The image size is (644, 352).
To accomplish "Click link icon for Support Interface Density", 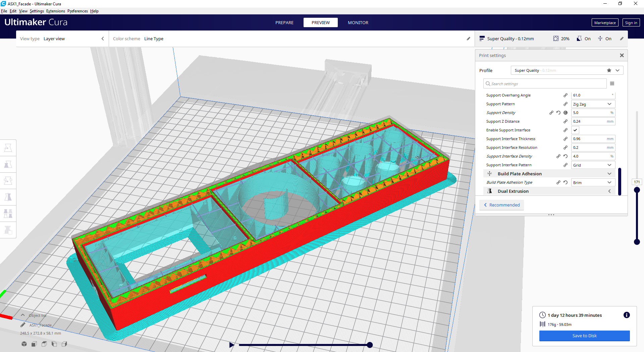I will point(558,156).
